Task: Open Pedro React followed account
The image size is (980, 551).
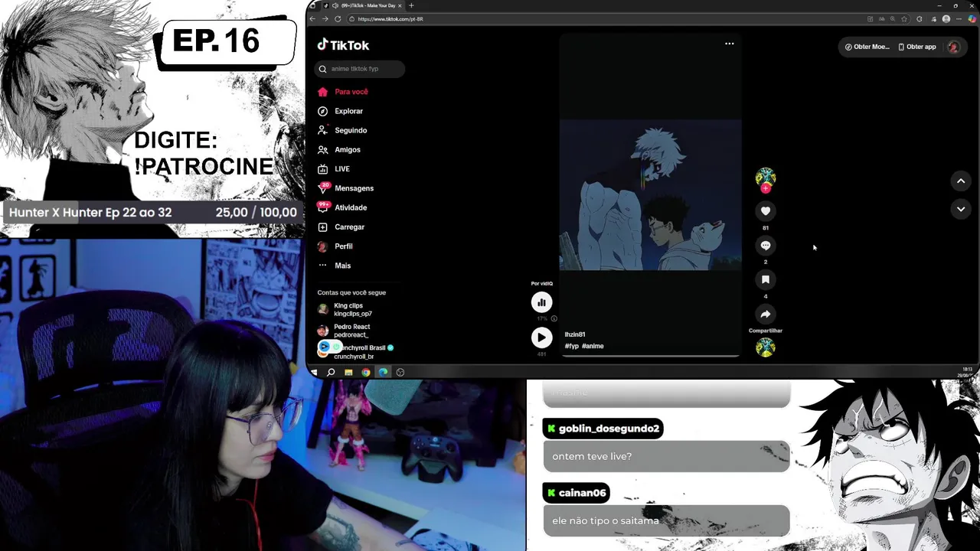Action: [345, 331]
